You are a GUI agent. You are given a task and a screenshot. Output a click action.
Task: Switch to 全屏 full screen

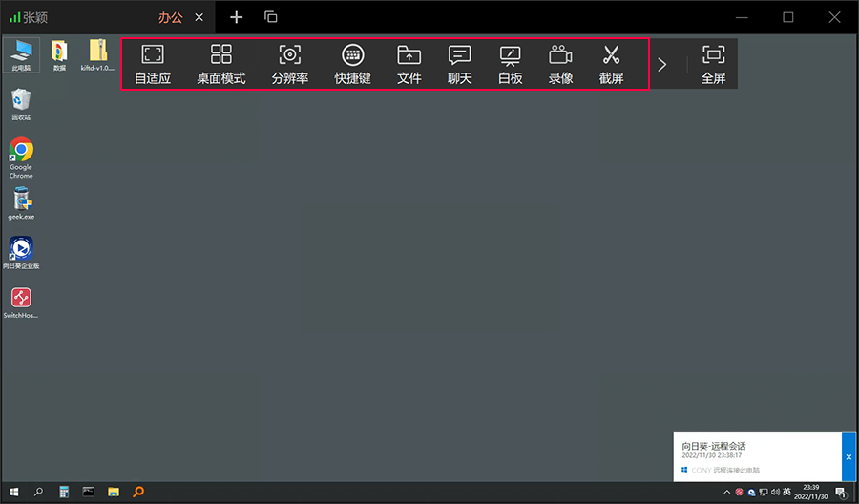[713, 65]
